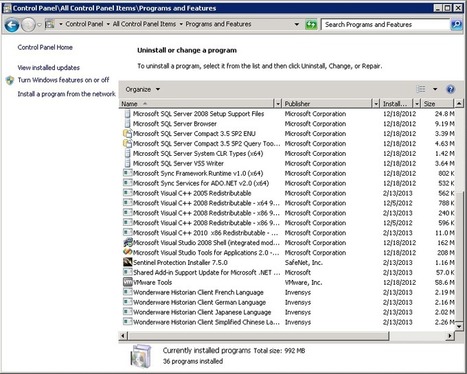467x374 pixels.
Task: Click the VMware, Inc. publisher cell
Action: pyautogui.click(x=303, y=282)
